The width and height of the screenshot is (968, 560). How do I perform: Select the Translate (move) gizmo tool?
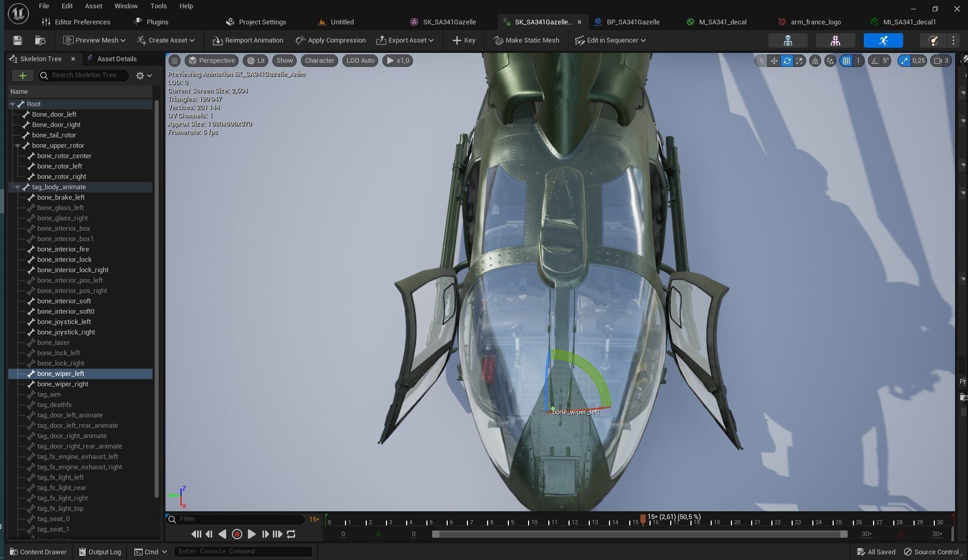774,61
